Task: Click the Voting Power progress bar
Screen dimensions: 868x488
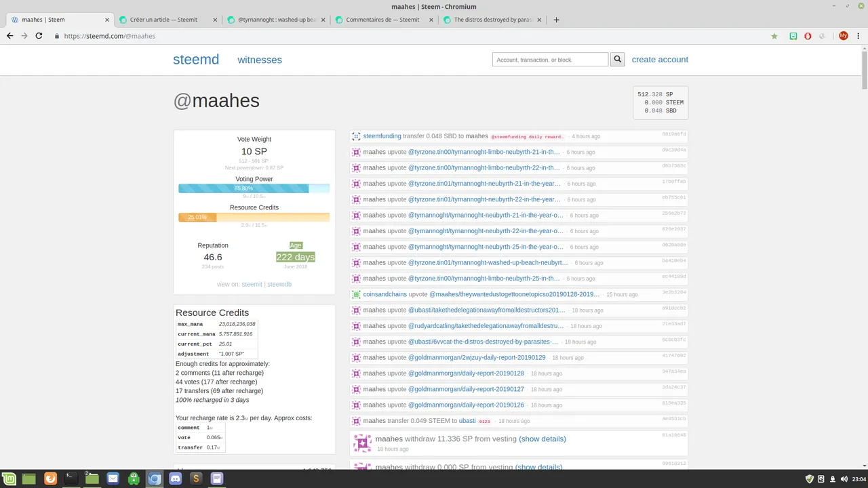Action: [x=254, y=188]
